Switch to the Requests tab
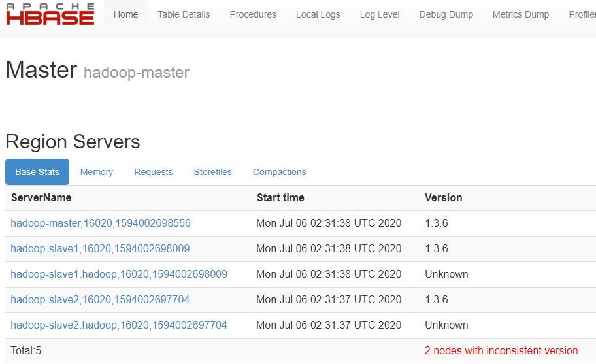Screen dimensions: 596x364 (x=154, y=172)
